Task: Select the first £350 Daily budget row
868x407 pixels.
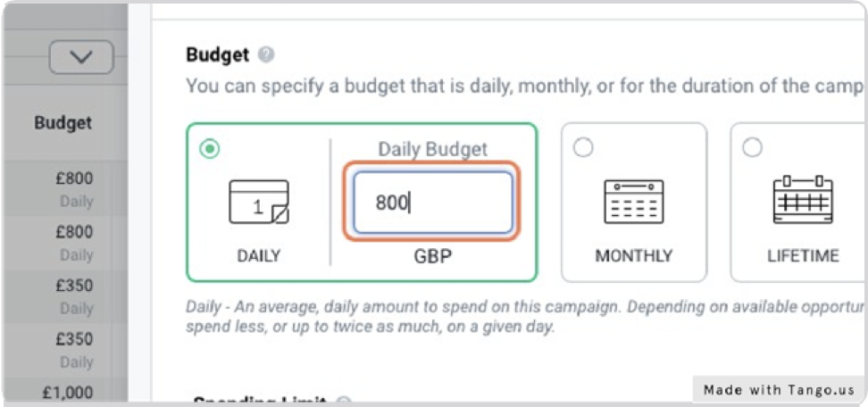Action: [65, 295]
